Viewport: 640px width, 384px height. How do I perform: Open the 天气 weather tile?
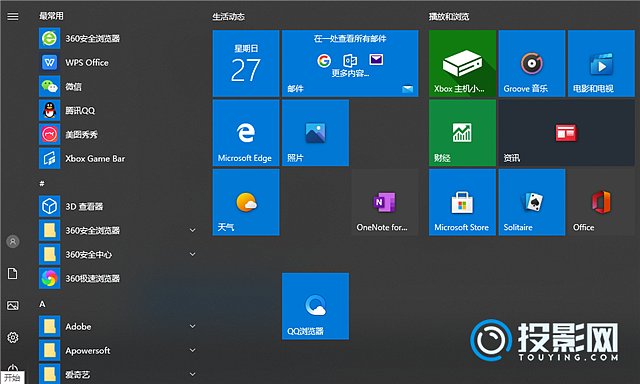tap(246, 202)
